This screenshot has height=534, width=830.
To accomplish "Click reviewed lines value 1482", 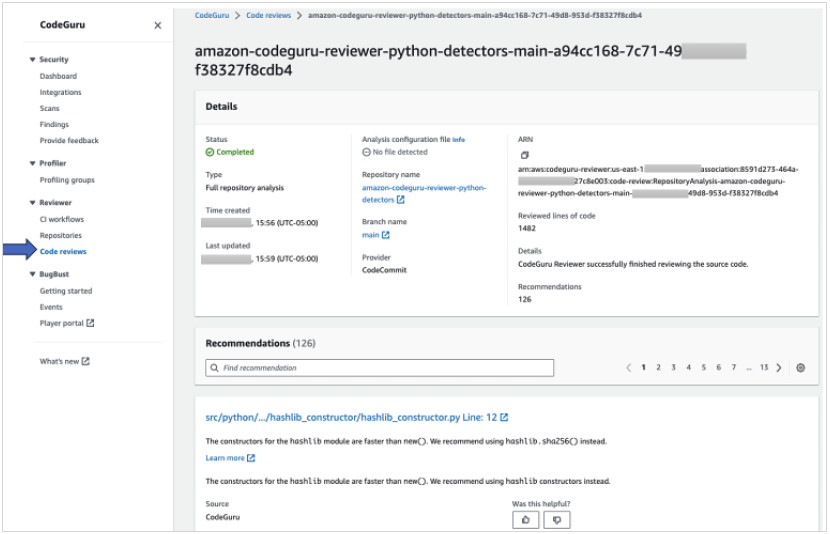I will (527, 228).
